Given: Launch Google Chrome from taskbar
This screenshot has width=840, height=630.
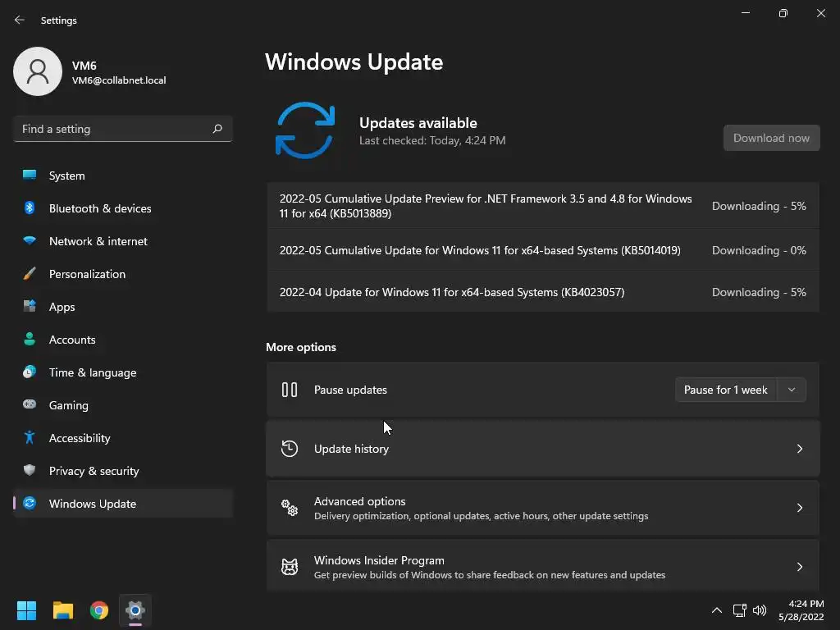Looking at the screenshot, I should (99, 610).
